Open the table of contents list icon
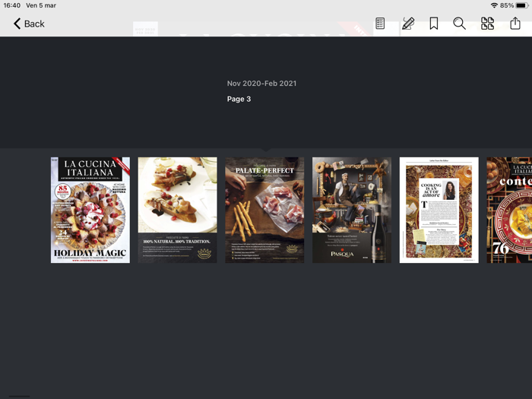 [380, 24]
